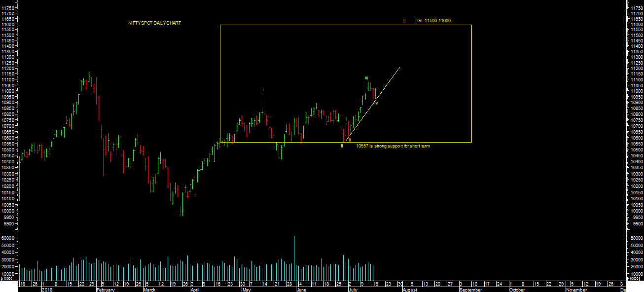
Task: Click the April label on the time axis
Action: tap(195, 290)
